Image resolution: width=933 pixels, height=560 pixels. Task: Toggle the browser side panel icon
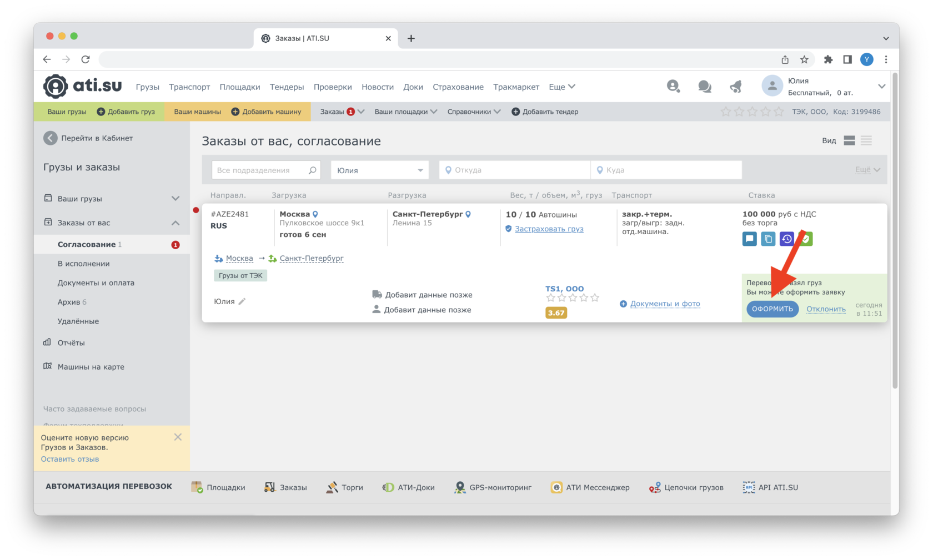click(847, 59)
